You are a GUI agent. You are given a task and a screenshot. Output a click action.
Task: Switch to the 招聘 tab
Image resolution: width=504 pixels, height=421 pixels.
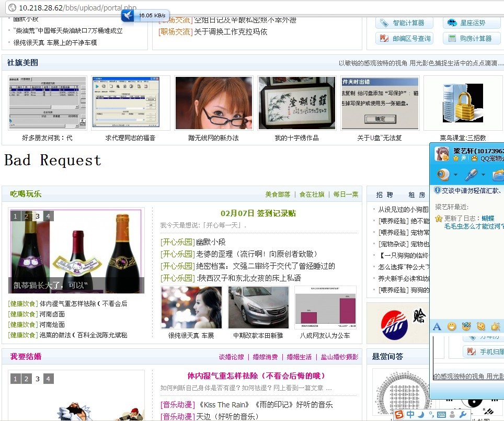384,195
